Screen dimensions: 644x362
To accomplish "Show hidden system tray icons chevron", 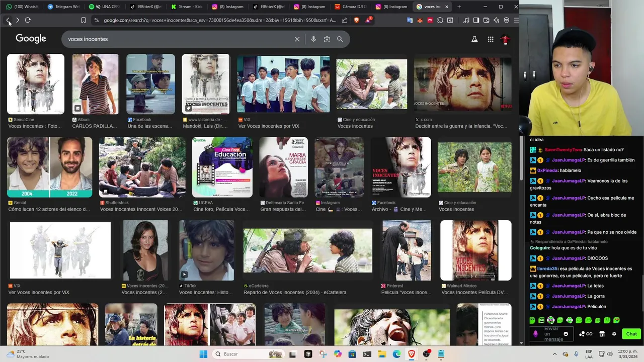I will tap(555, 354).
